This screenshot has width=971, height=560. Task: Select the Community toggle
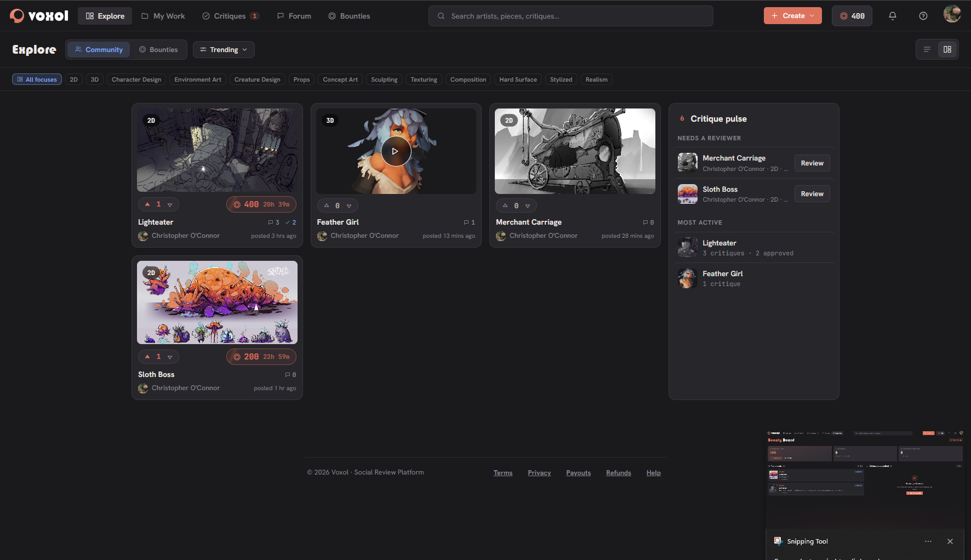pos(99,49)
